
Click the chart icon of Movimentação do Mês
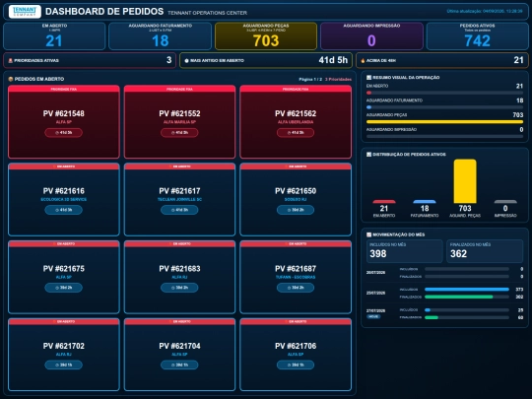tap(368, 234)
